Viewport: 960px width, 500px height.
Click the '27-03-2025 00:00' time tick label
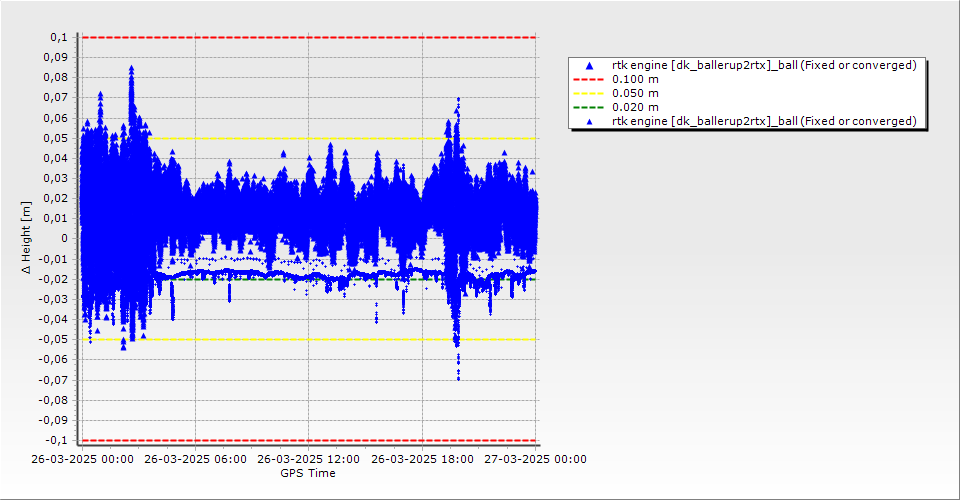point(536,459)
